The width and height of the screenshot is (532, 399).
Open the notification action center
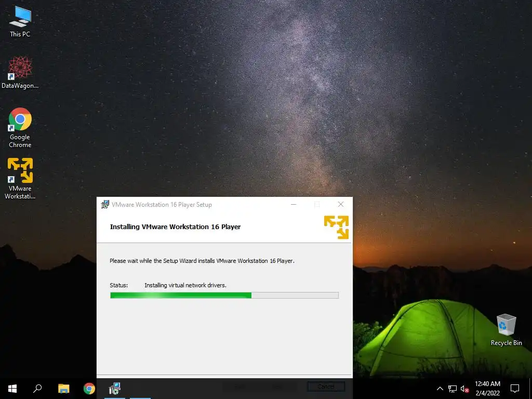pyautogui.click(x=515, y=389)
